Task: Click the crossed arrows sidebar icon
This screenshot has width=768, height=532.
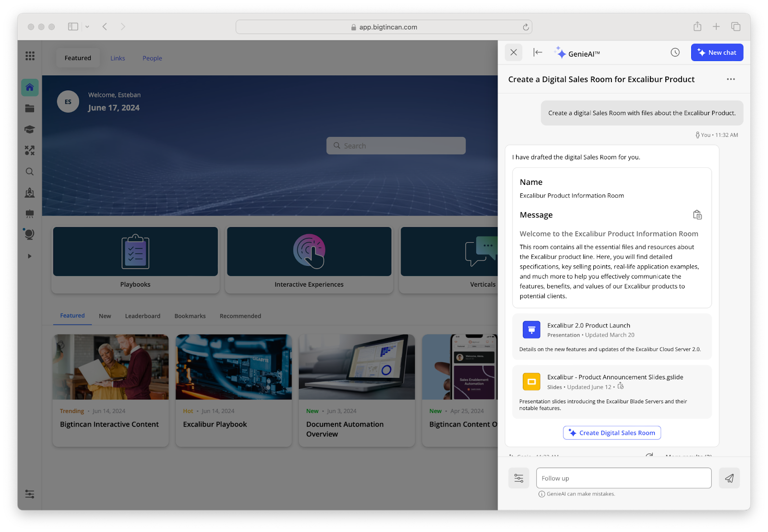Action: pos(30,151)
